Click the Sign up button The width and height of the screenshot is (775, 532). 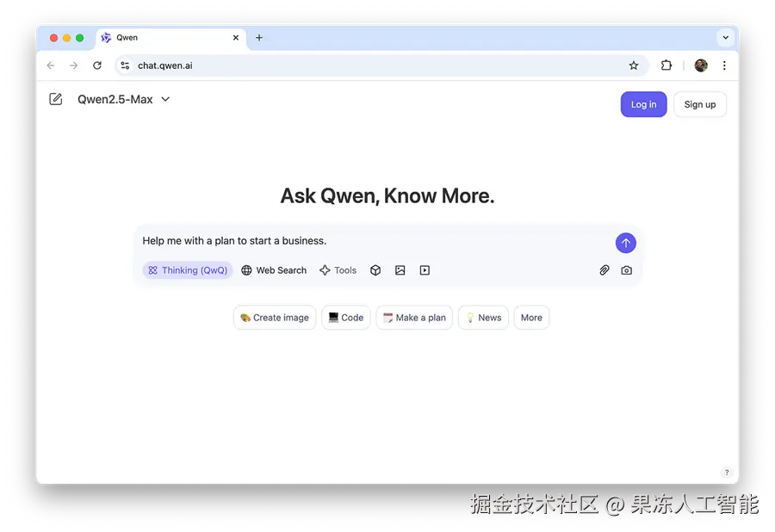700,104
